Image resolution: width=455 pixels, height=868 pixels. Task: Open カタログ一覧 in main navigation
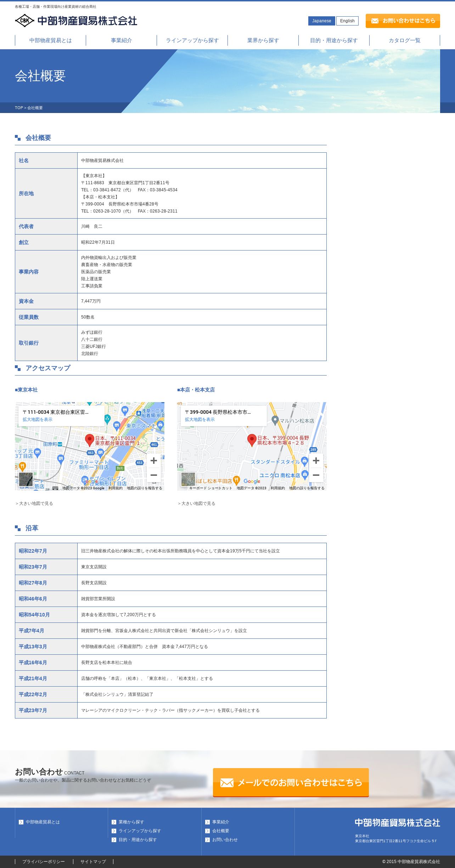(x=405, y=40)
